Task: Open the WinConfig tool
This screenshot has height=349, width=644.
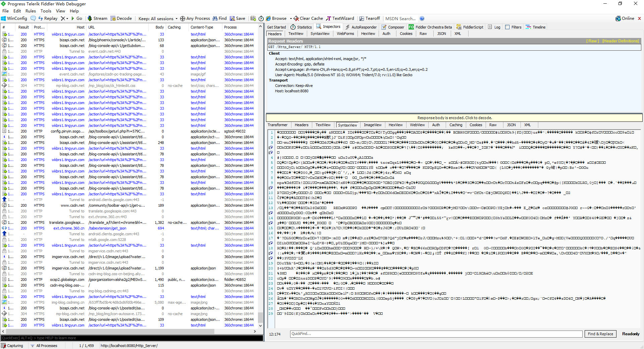Action: coord(14,18)
